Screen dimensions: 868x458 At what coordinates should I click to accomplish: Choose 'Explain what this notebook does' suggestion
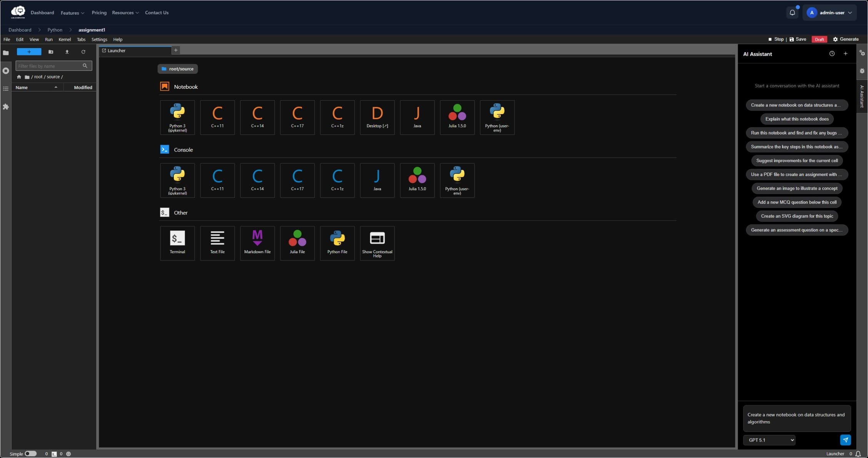(797, 119)
